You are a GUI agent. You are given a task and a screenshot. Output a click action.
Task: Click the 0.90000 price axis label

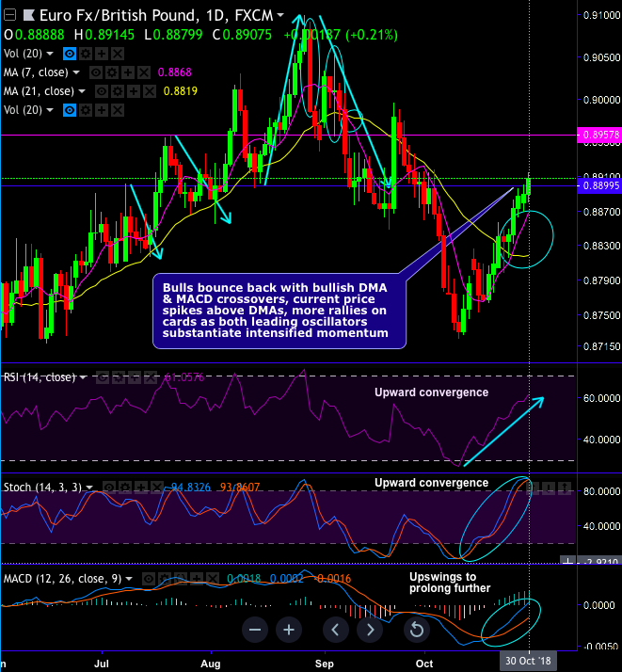601,100
